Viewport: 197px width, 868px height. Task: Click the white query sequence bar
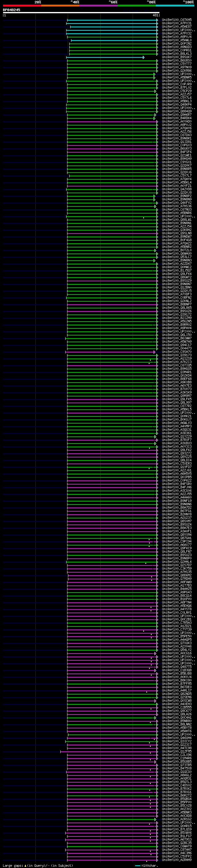(81, 13)
